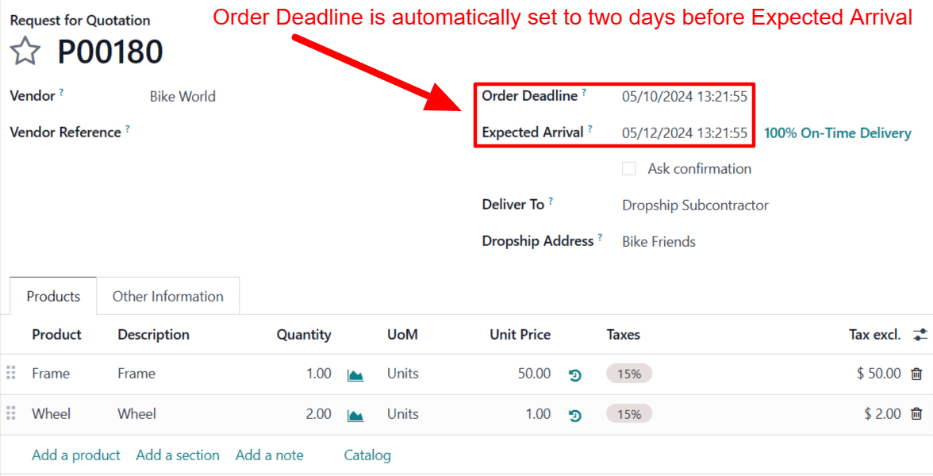Open the Deliver To dropdown field
This screenshot has width=933, height=476.
click(695, 205)
